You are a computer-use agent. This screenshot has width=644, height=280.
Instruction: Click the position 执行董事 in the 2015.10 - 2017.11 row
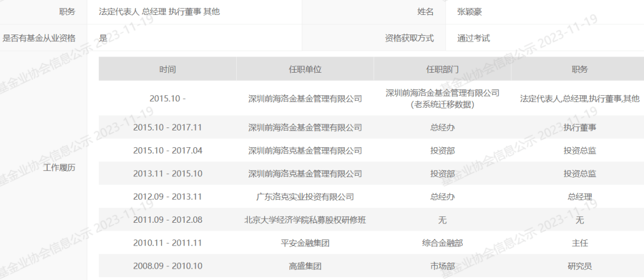580,127
